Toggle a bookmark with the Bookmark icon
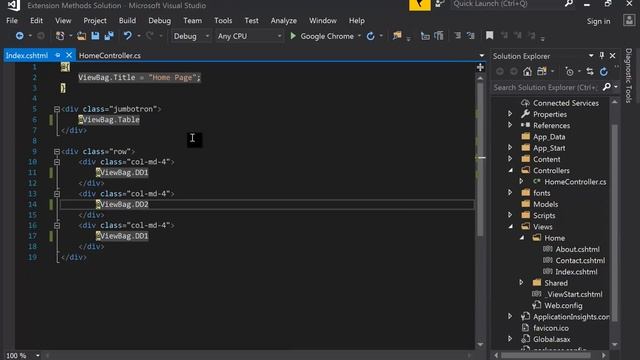 (x=489, y=36)
